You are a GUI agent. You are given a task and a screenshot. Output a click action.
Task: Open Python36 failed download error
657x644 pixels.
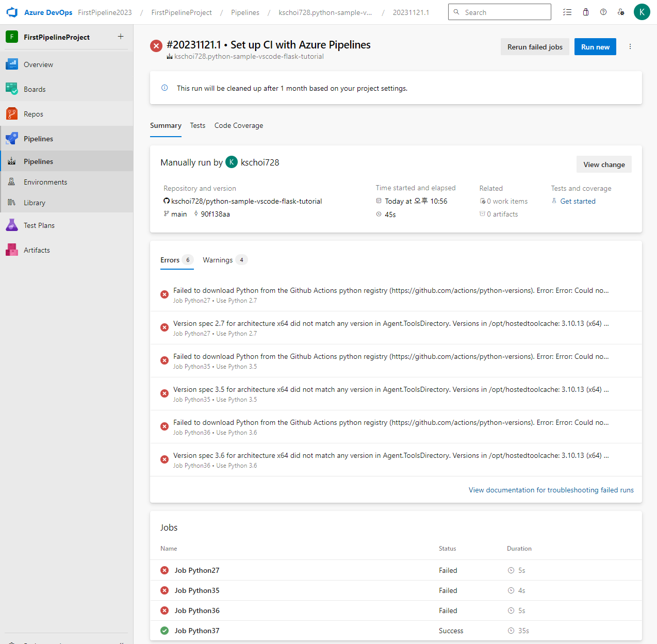tap(396, 427)
